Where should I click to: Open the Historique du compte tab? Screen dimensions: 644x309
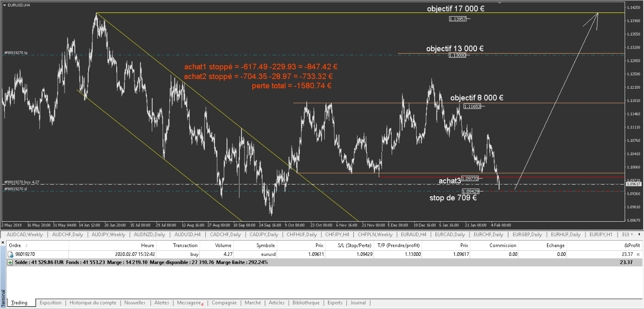[x=93, y=303]
